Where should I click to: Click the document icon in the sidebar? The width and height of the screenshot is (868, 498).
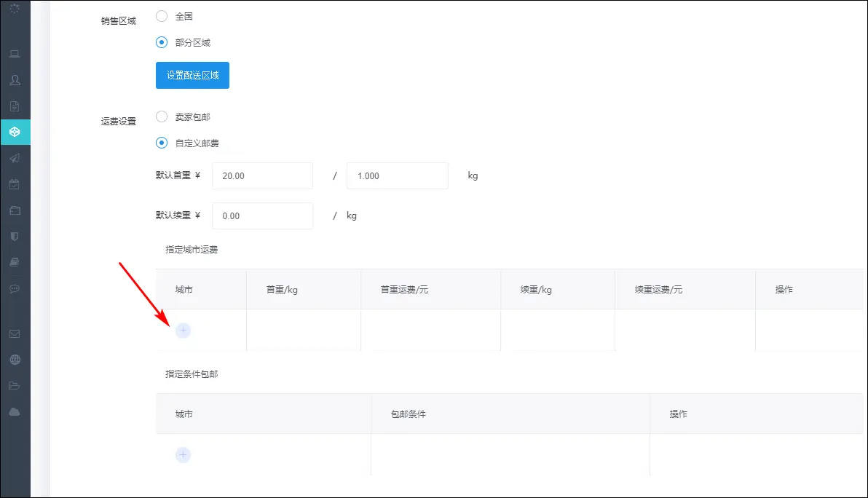[15, 106]
